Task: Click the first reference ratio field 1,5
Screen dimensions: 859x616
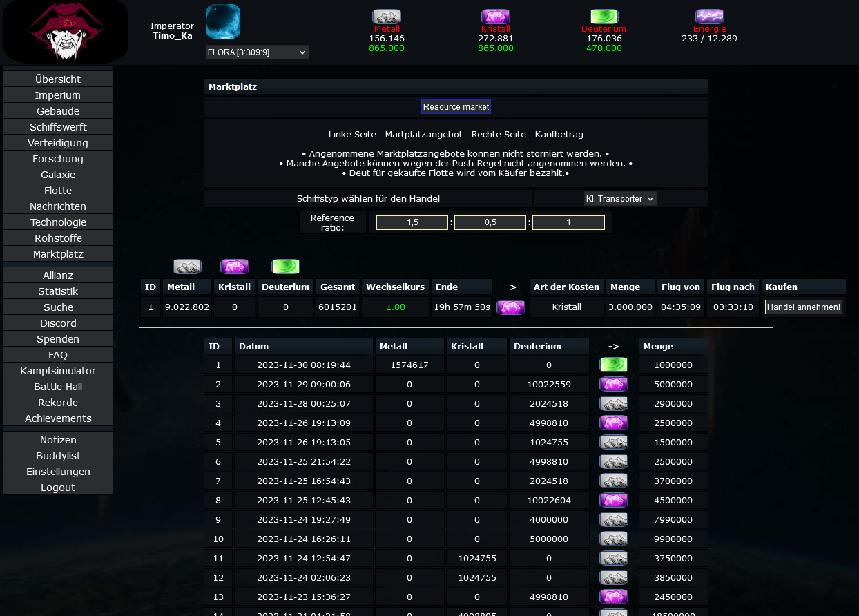Action: tap(412, 222)
